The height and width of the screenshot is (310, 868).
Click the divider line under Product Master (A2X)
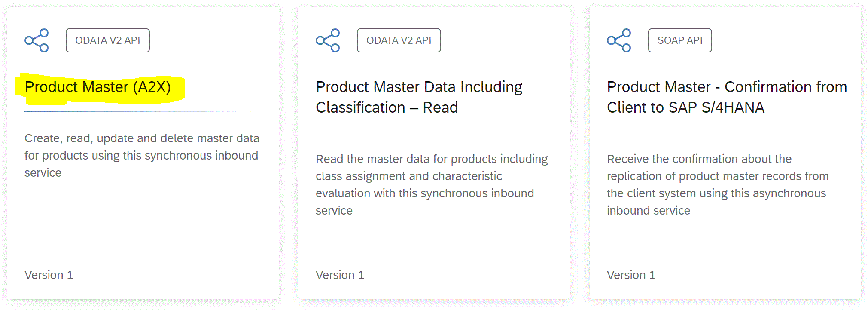click(x=140, y=111)
